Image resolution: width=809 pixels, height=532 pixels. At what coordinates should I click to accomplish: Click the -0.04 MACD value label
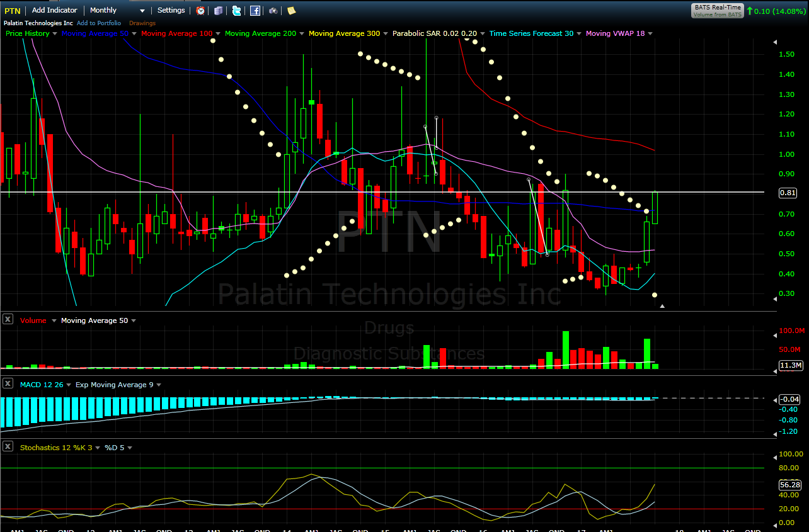point(789,399)
